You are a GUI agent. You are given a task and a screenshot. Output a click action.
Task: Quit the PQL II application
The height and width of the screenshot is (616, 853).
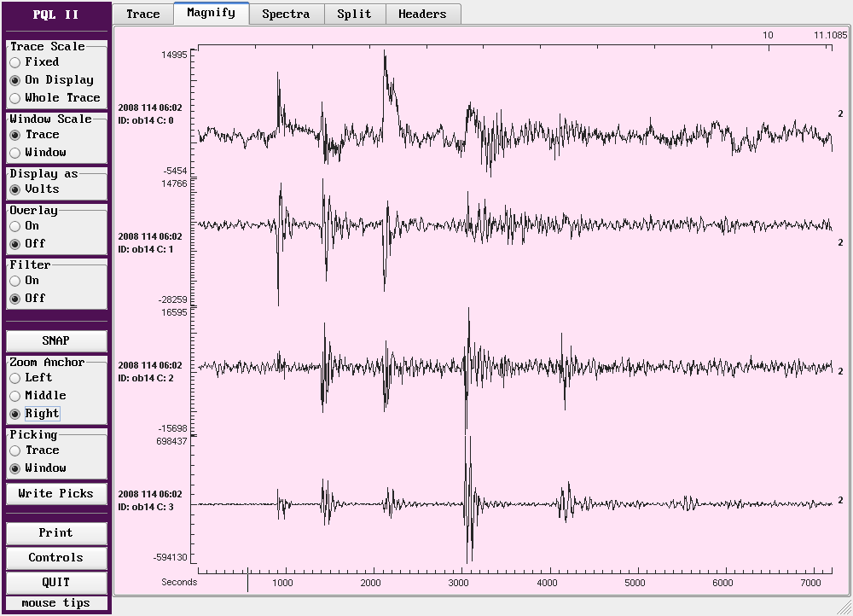56,583
